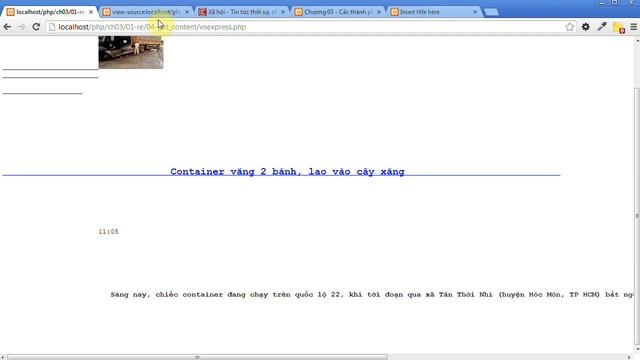Close the Chương 03 tab
640x360 pixels.
(379, 12)
